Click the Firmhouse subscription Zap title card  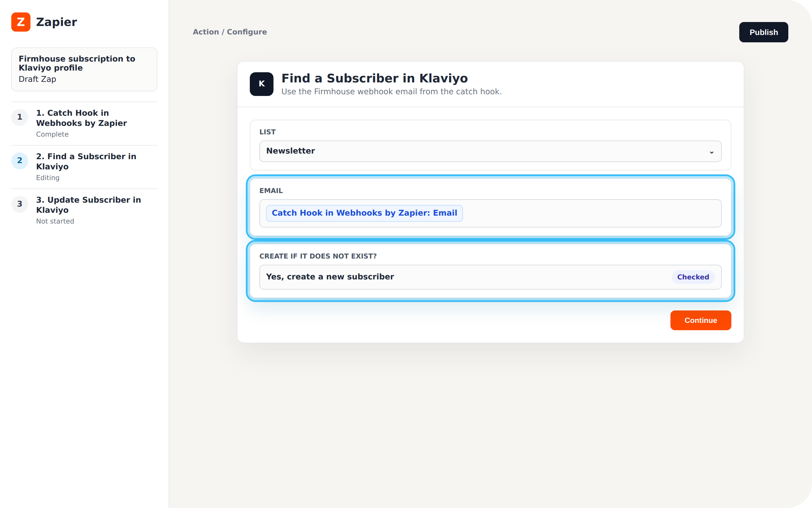point(84,69)
